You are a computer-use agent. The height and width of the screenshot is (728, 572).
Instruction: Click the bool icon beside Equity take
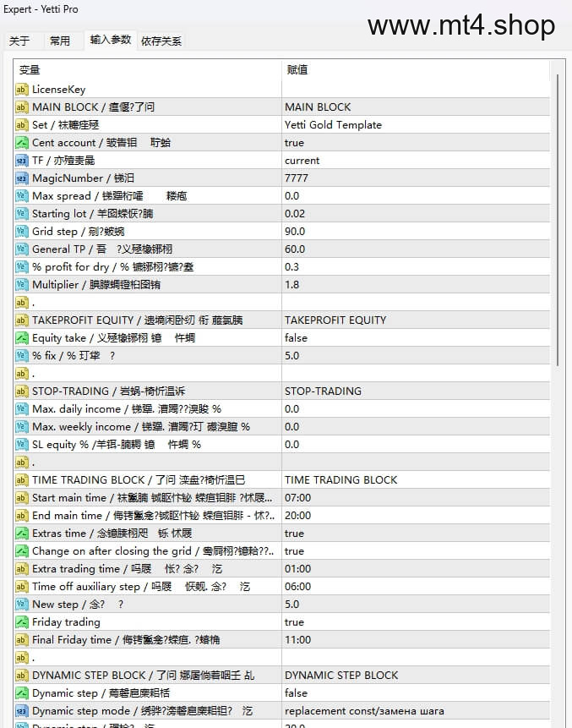pyautogui.click(x=22, y=337)
